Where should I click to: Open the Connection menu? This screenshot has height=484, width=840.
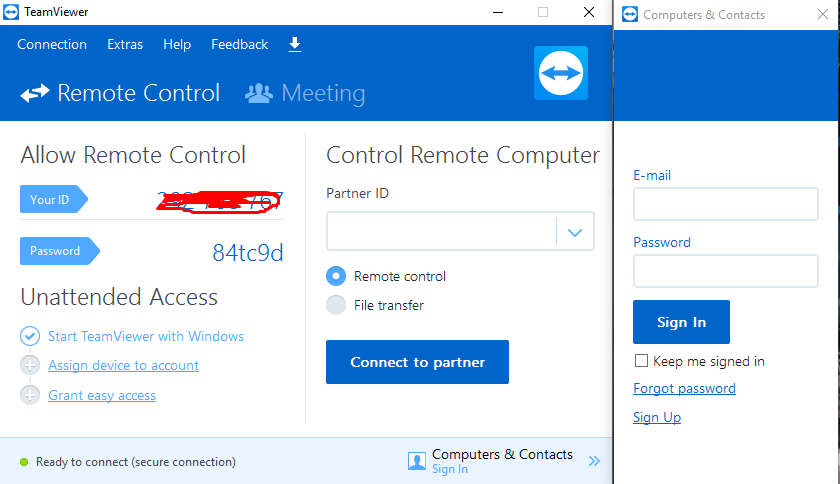pyautogui.click(x=52, y=44)
